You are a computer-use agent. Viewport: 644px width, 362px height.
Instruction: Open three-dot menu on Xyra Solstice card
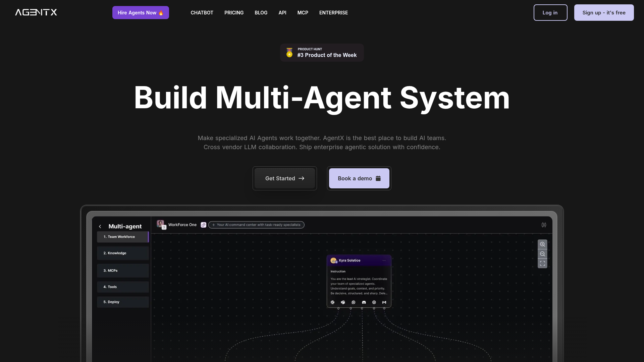tap(384, 260)
